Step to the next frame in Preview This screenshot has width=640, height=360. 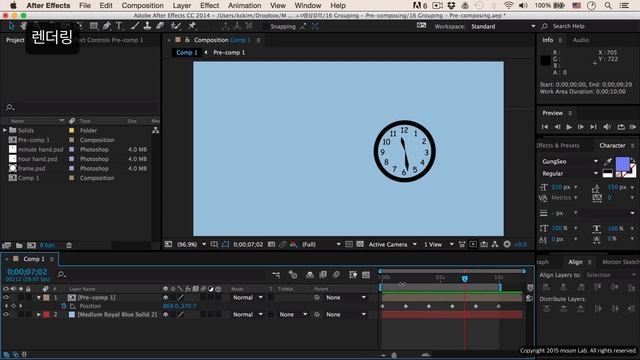coord(581,127)
